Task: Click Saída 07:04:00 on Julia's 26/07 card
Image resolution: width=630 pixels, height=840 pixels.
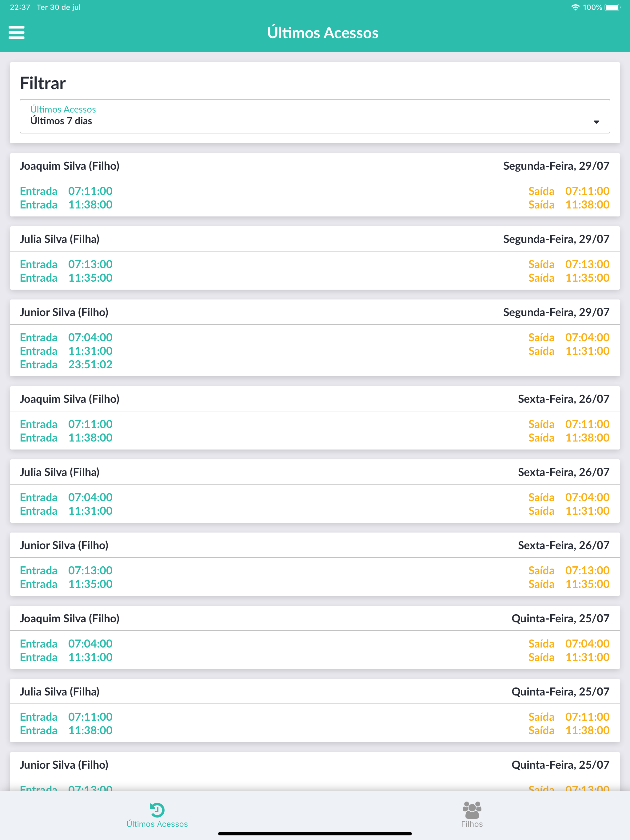Action: pyautogui.click(x=569, y=497)
